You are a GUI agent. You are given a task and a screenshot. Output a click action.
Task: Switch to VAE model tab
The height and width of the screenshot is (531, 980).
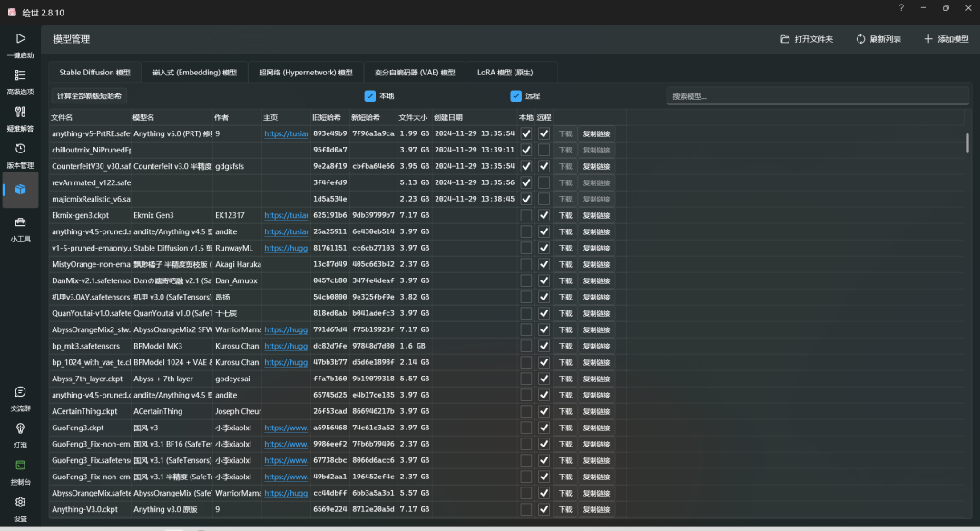415,73
